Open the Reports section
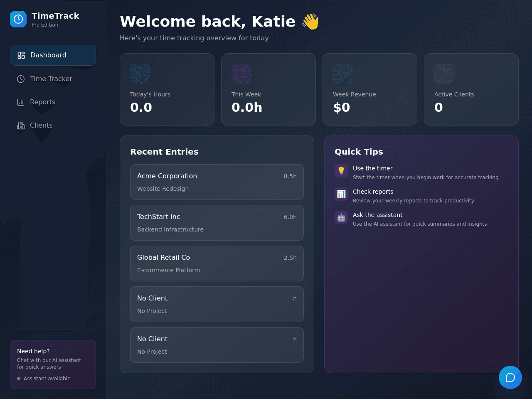 pyautogui.click(x=53, y=102)
